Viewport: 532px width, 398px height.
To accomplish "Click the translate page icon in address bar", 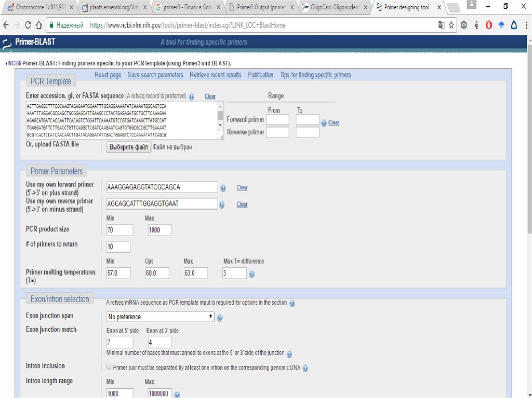I will 442,25.
